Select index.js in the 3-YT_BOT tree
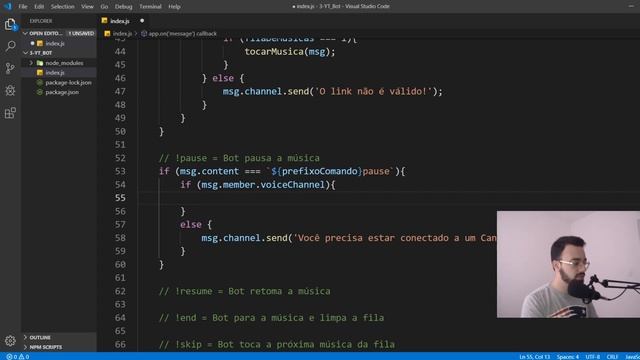The height and width of the screenshot is (360, 640). coord(55,73)
